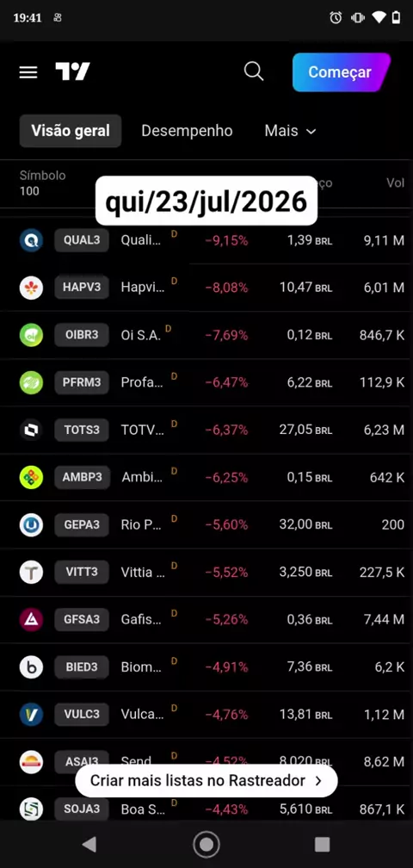This screenshot has width=413, height=868.
Task: Tap the TradingView logo
Action: tap(72, 71)
